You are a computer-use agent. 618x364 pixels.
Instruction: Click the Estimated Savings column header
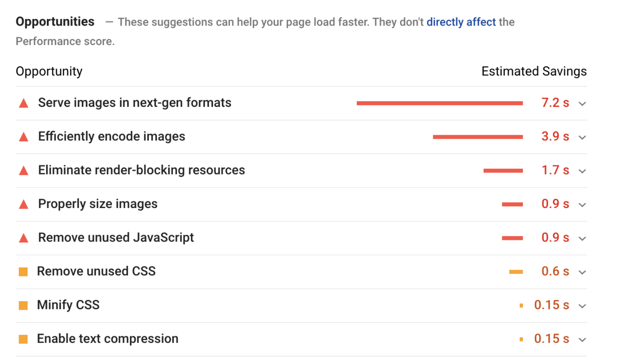point(534,71)
